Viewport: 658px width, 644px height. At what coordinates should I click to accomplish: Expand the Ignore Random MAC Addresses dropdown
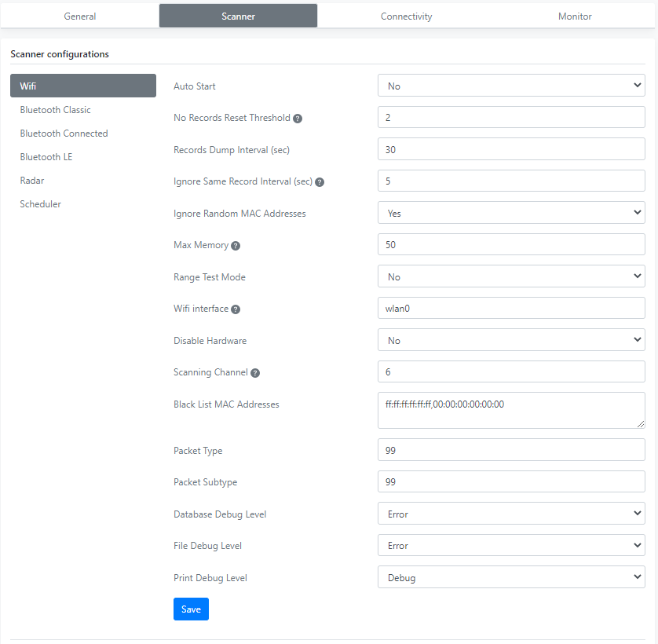[511, 213]
